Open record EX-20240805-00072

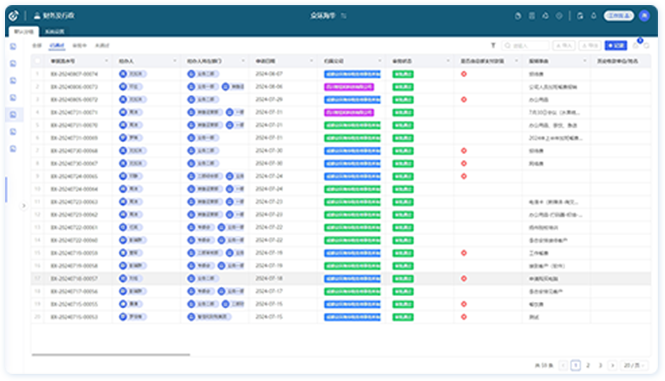pos(74,99)
